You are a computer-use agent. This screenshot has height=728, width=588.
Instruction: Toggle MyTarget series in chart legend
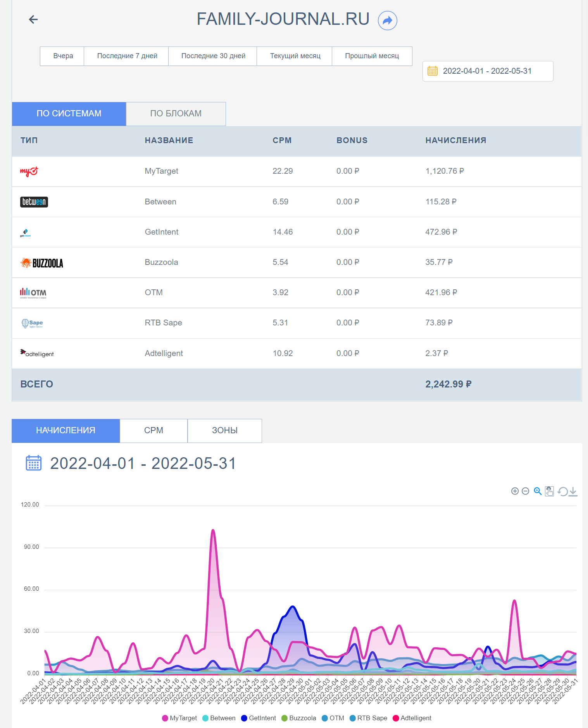click(179, 718)
